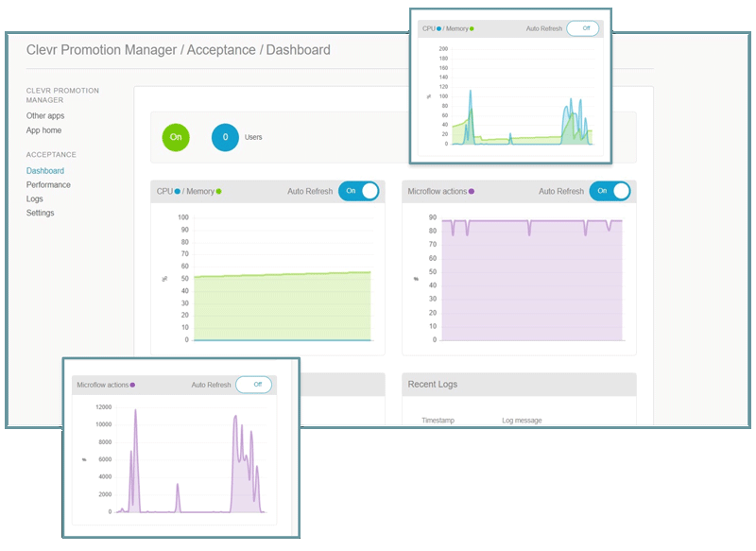Image resolution: width=756 pixels, height=551 pixels.
Task: Click the Users label
Action: [253, 137]
